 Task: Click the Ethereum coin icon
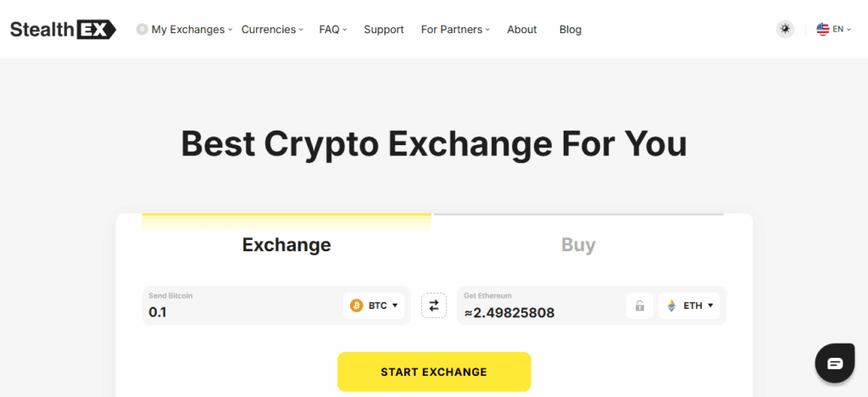(671, 305)
